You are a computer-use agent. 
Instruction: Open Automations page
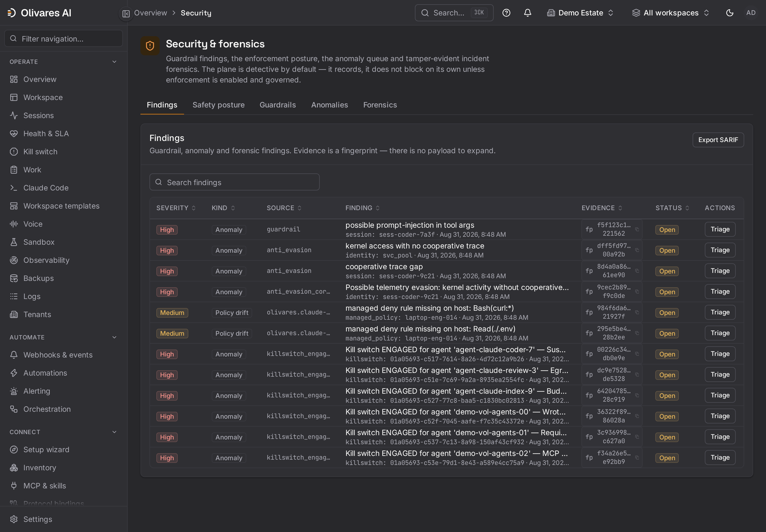pos(63,373)
